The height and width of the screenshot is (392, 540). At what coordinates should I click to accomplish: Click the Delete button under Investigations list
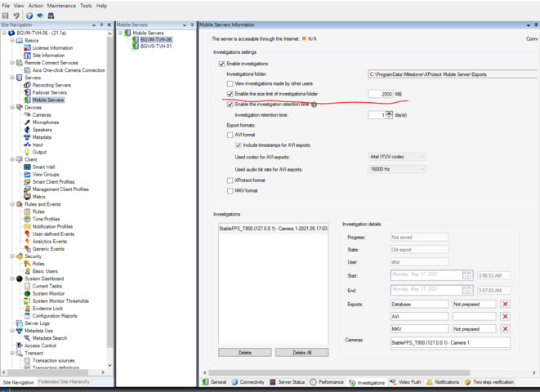click(x=244, y=353)
